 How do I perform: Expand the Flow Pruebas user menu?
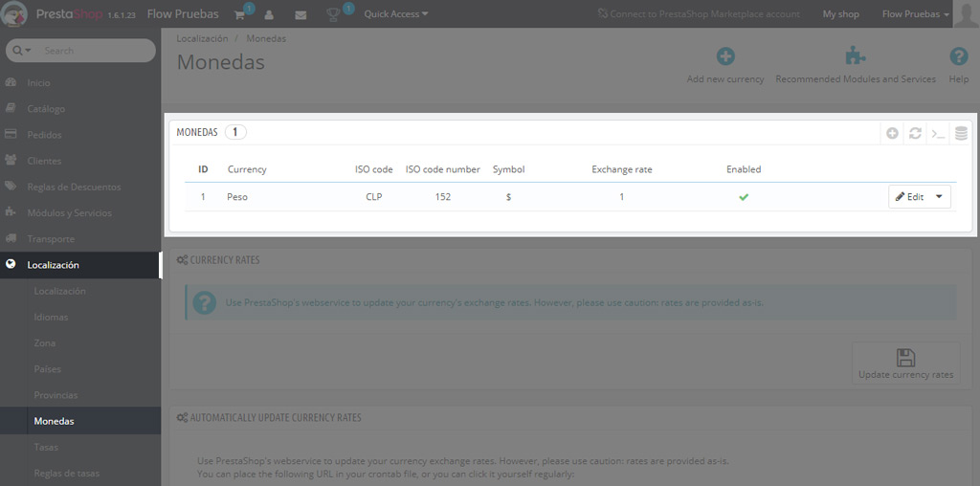point(916,13)
